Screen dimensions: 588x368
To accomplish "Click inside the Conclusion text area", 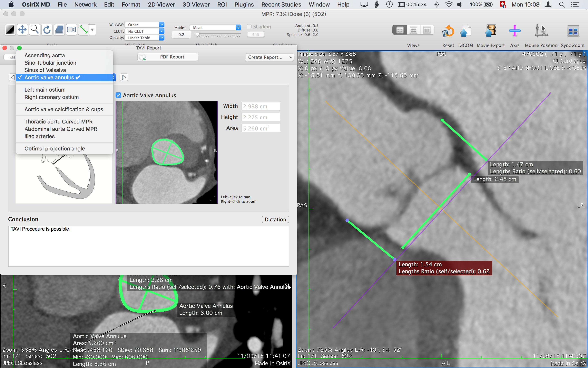I will pos(148,246).
